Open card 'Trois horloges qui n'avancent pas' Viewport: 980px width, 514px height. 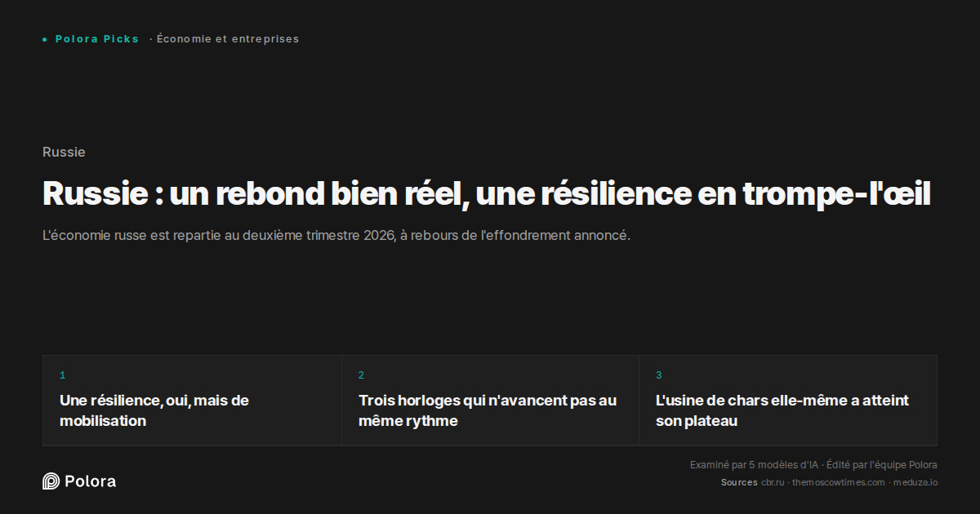(x=490, y=401)
